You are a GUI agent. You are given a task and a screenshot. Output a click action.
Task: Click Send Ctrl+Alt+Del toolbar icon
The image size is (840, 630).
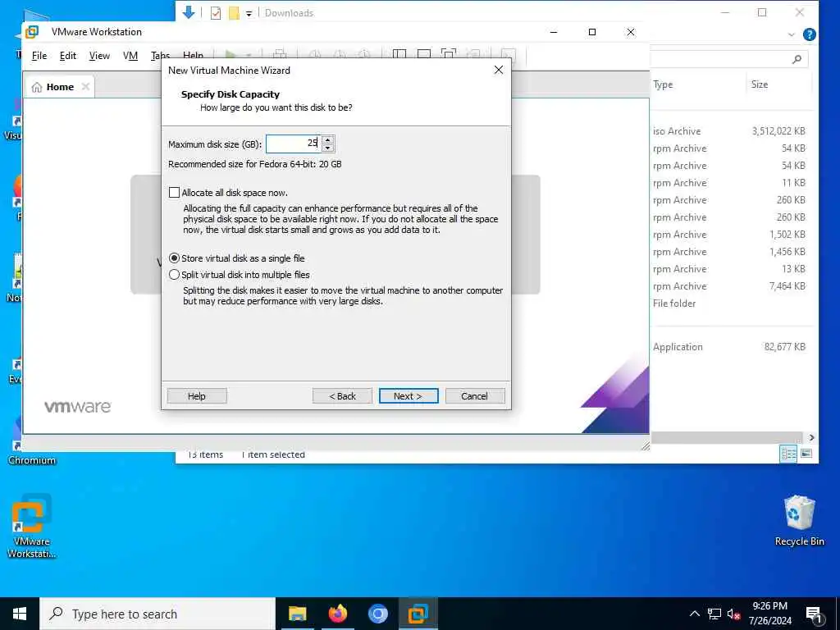(279, 55)
